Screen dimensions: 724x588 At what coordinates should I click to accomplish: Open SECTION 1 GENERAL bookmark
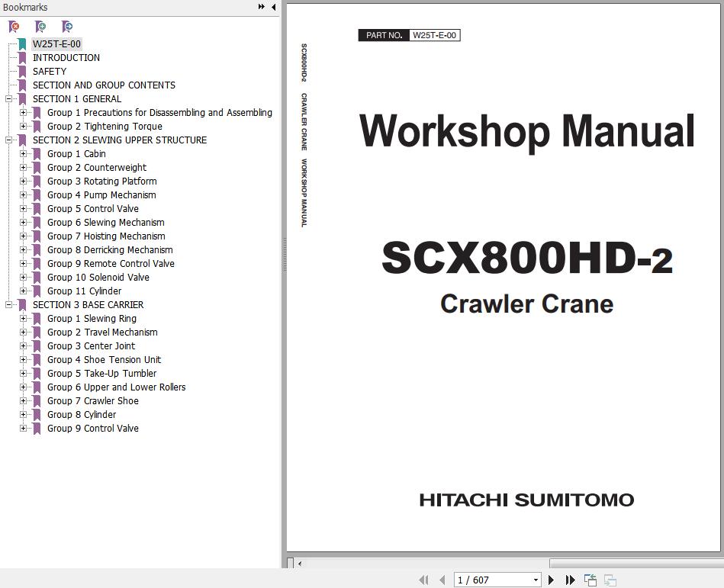click(x=77, y=99)
